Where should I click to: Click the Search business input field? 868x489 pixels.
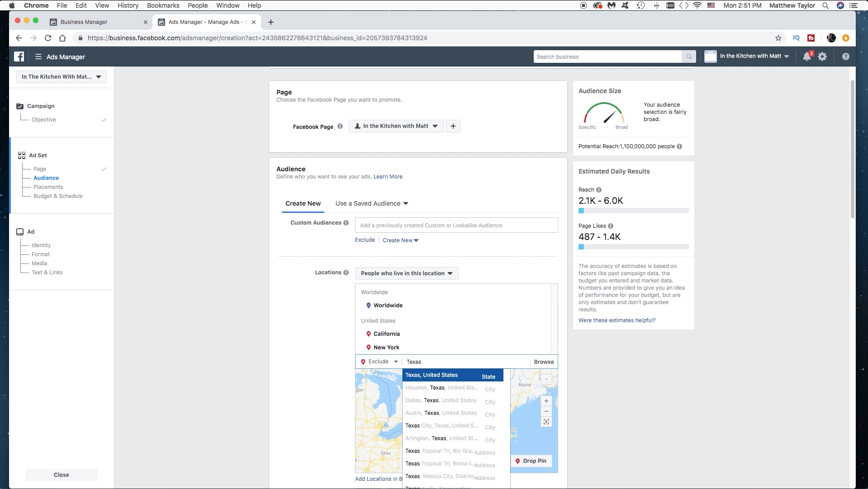click(607, 56)
